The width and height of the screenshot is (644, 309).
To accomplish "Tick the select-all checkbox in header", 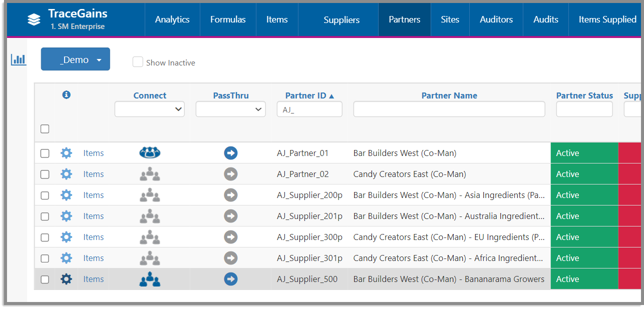I will [45, 129].
